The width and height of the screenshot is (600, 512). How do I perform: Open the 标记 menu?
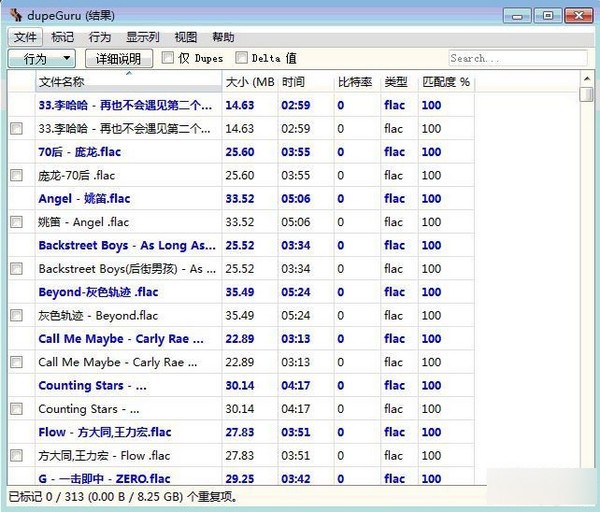pos(63,37)
